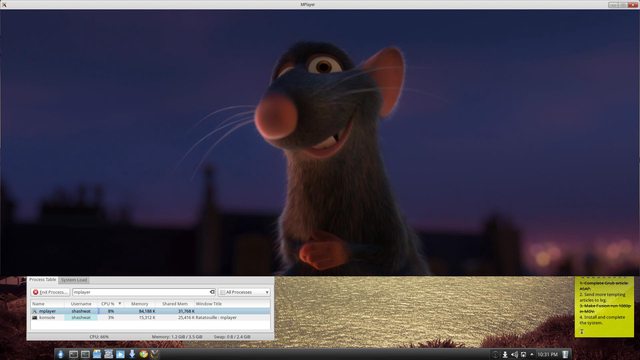Click the Swap status bar entry
Screen dimensions: 640x360
point(232,337)
